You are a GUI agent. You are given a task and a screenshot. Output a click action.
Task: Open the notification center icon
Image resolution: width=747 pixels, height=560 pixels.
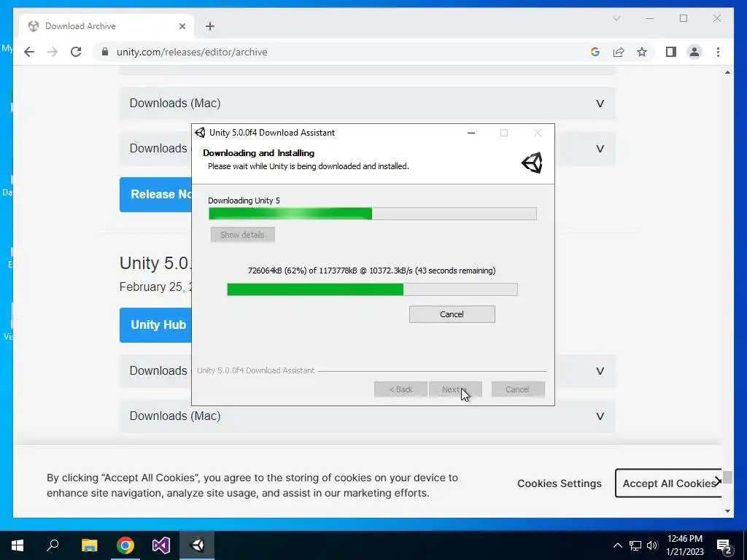click(x=724, y=546)
